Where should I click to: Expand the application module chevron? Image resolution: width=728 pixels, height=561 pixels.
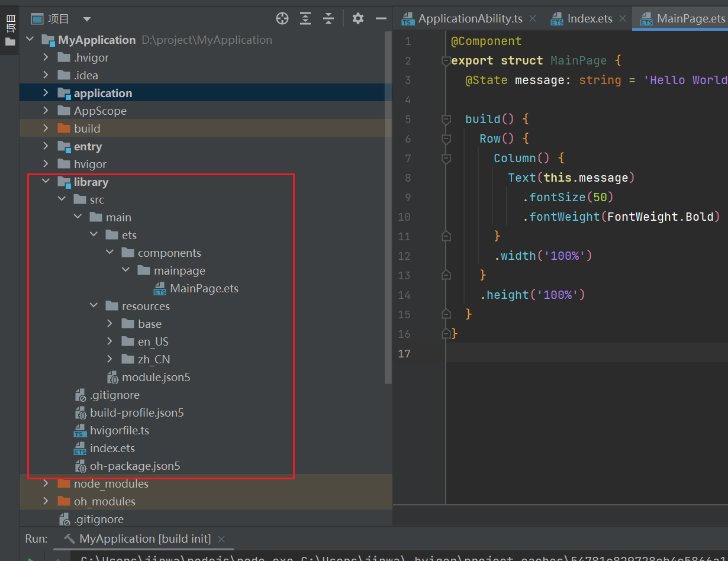[x=46, y=93]
